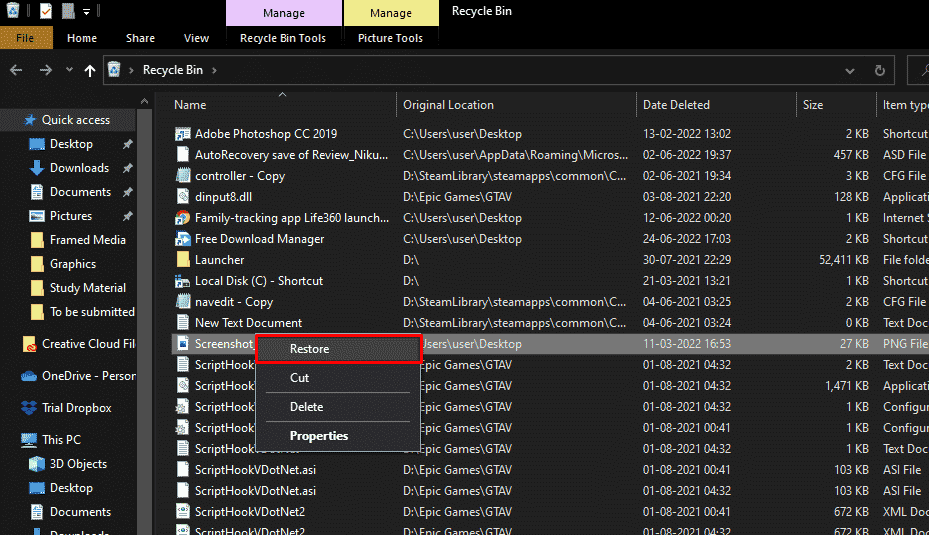
Task: Select the controller - Copy file icon
Action: pyautogui.click(x=182, y=176)
